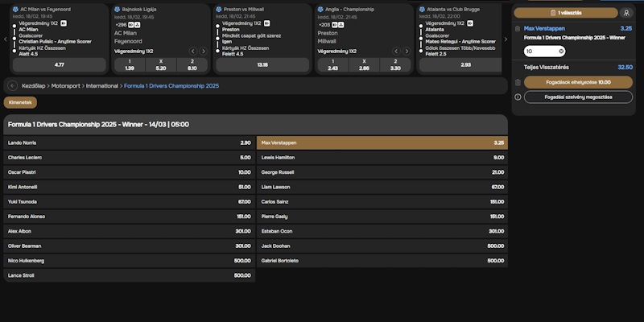Click the video icon on Bajnokok Ligája card
Viewport: 644px width, 322px height.
tap(131, 25)
